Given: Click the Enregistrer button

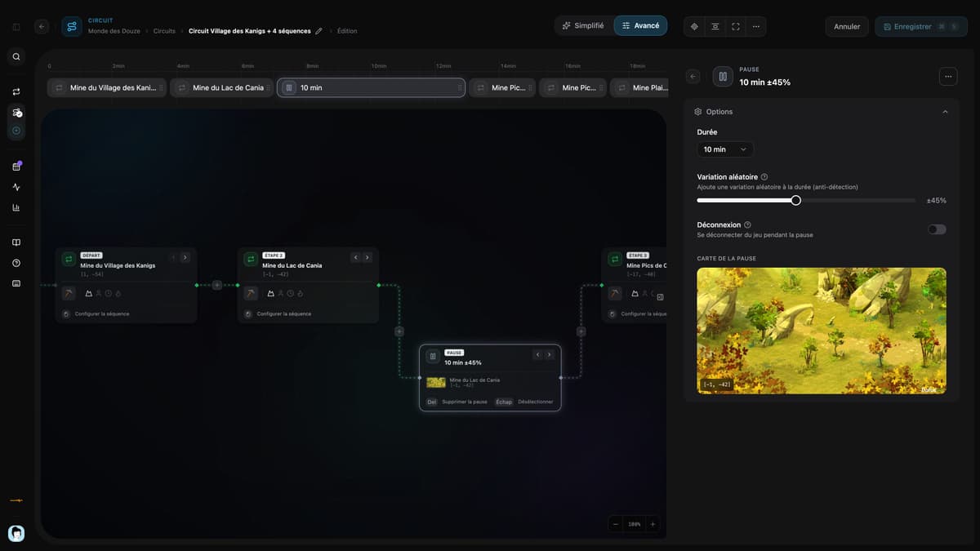Looking at the screenshot, I should (x=921, y=26).
